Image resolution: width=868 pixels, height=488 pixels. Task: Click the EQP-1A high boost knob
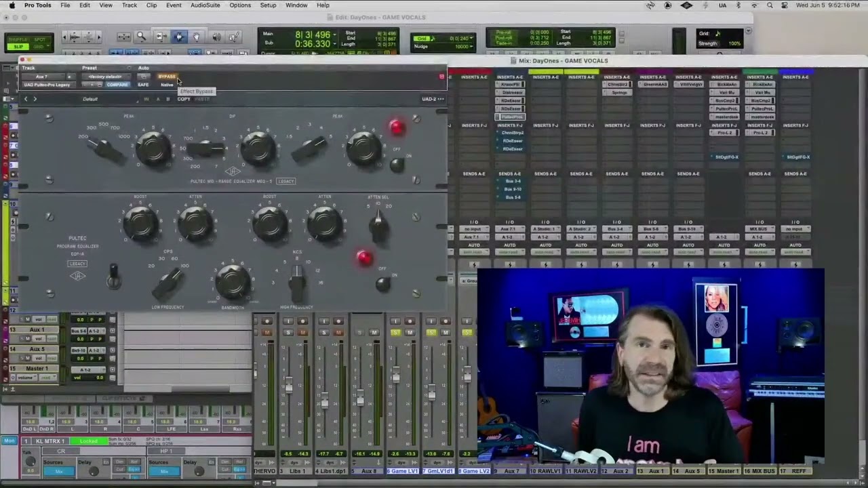(x=269, y=224)
